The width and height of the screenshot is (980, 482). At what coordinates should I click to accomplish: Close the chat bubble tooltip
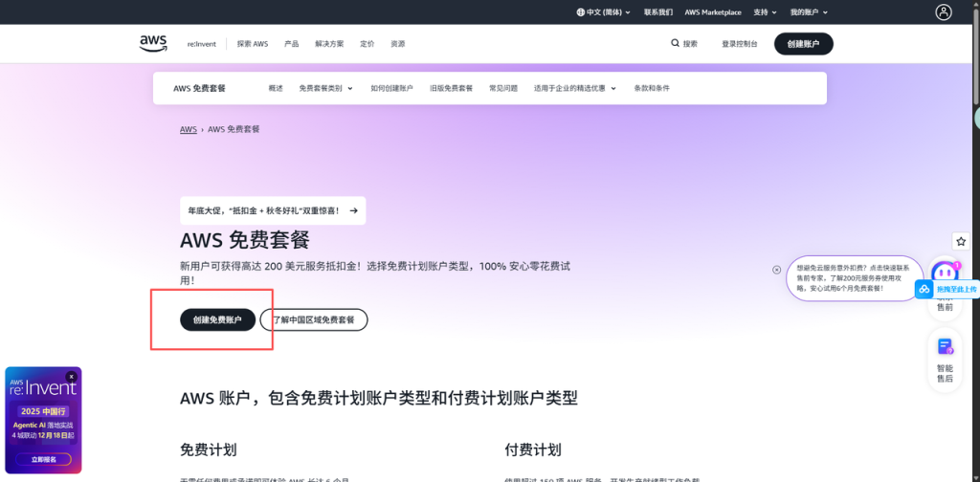tap(776, 270)
